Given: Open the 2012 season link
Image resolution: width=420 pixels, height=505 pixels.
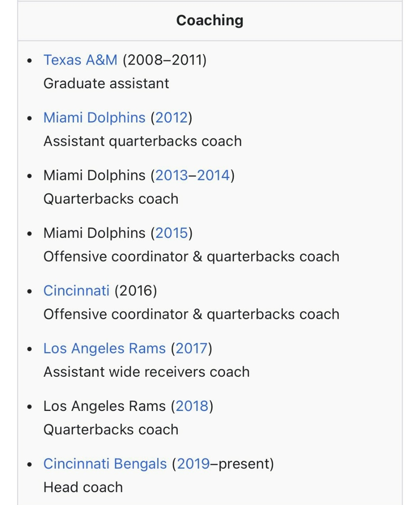Looking at the screenshot, I should coord(171,118).
